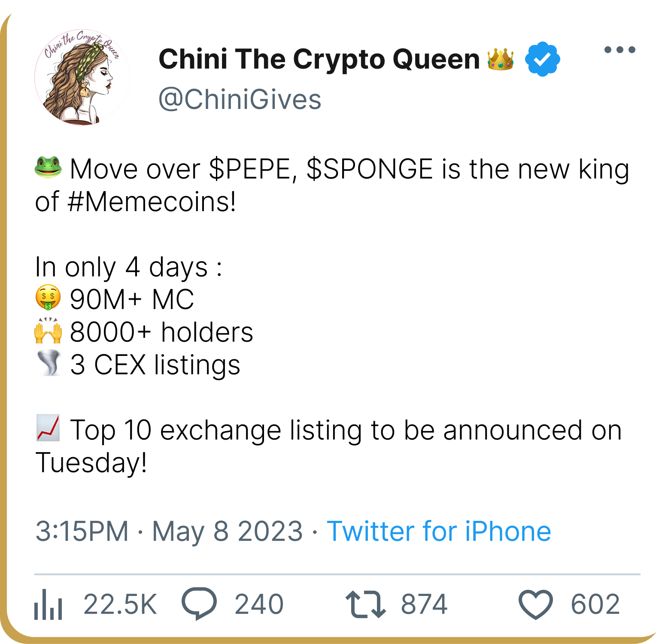The width and height of the screenshot is (668, 644).
Task: View the 874 retweets count
Action: tap(424, 604)
